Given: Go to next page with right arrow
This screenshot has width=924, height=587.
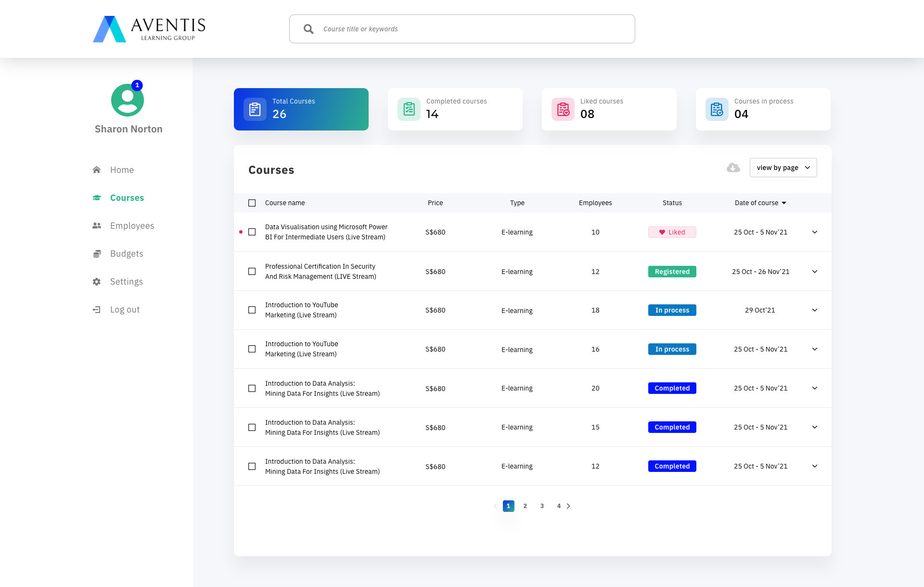Looking at the screenshot, I should (x=568, y=506).
